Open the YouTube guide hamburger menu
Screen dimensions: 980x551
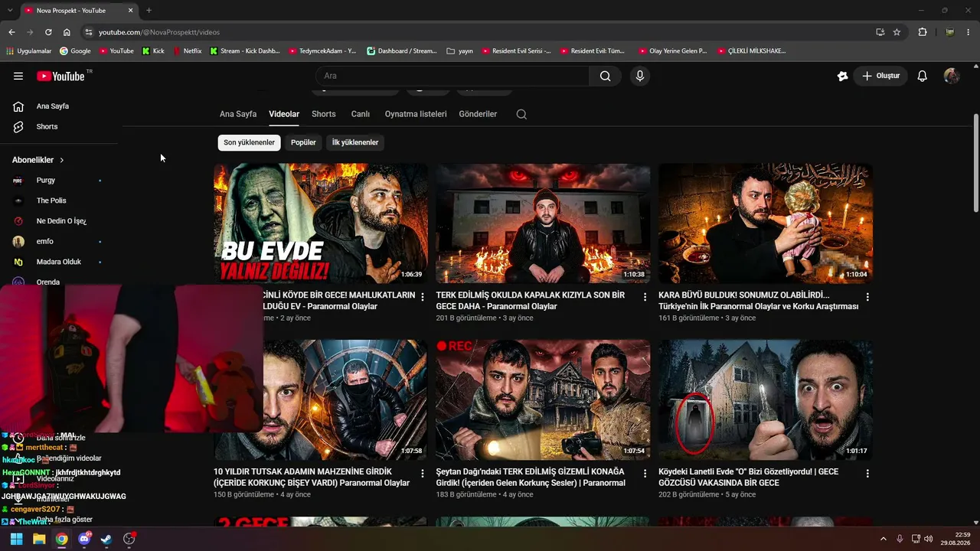pyautogui.click(x=18, y=76)
